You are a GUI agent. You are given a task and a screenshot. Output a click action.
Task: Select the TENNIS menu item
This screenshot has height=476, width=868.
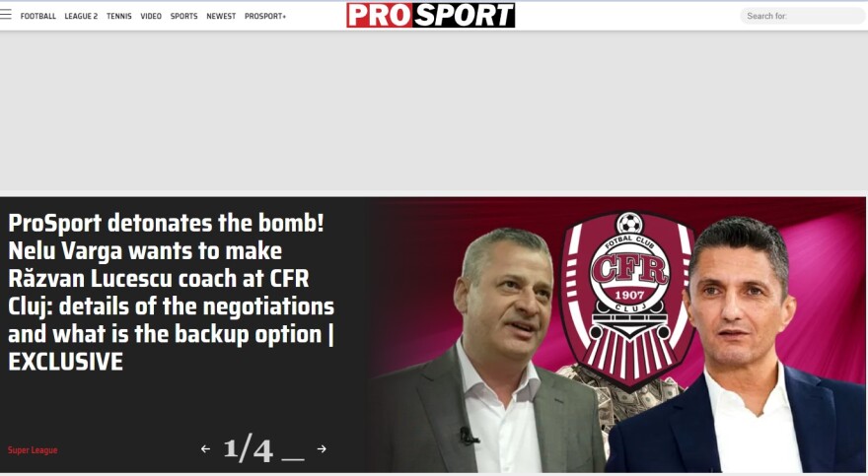coord(119,16)
